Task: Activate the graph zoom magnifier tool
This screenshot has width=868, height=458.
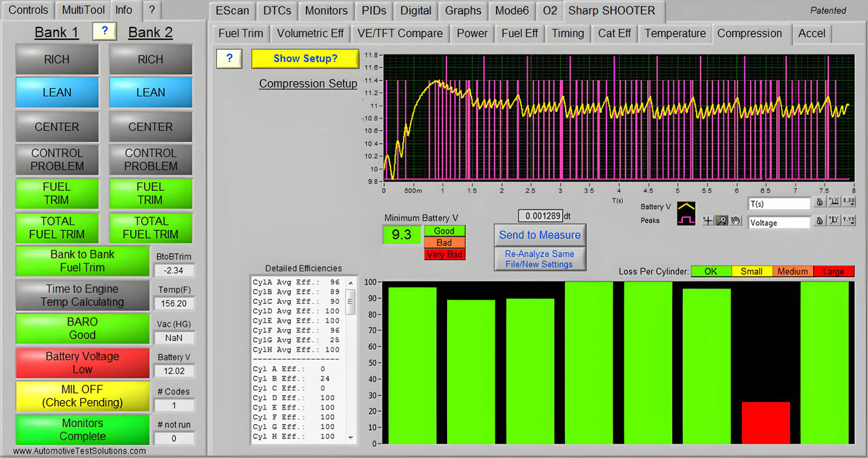Action: coord(721,221)
